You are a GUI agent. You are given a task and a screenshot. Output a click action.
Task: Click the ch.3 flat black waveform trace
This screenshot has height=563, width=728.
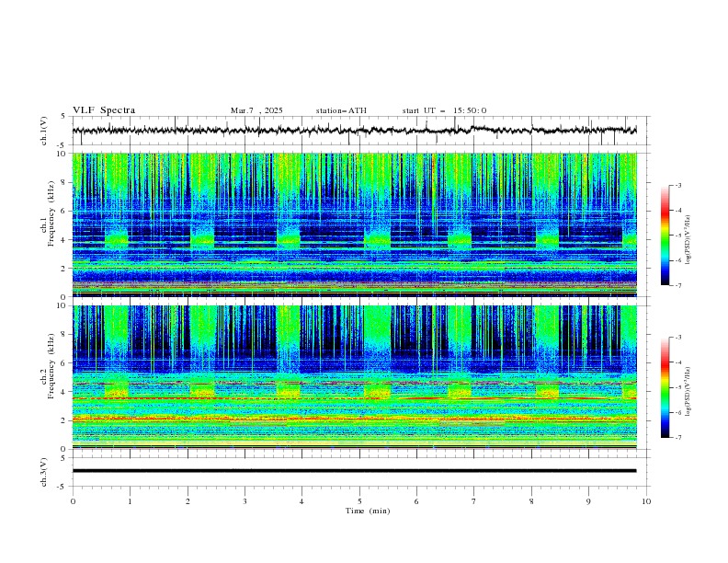354,471
